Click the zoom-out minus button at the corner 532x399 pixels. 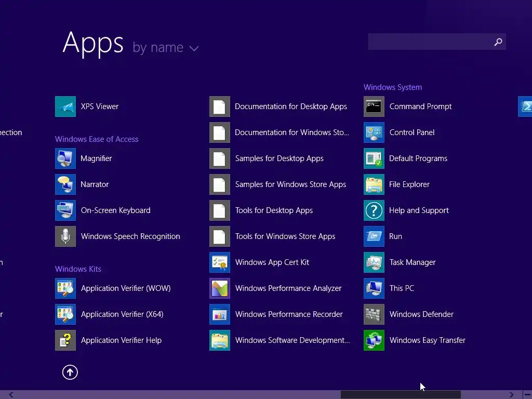(x=527, y=395)
